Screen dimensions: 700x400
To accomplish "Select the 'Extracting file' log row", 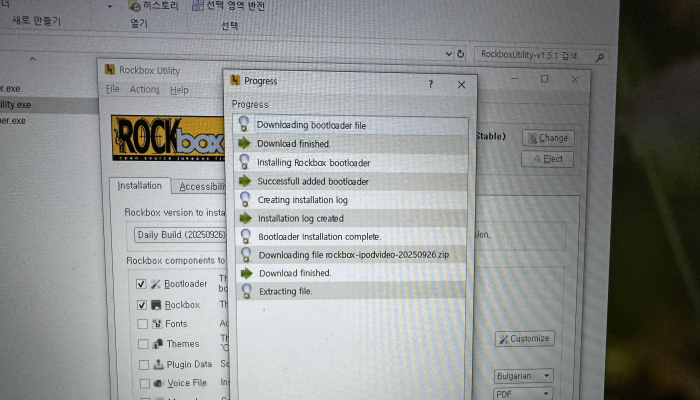I will [352, 291].
